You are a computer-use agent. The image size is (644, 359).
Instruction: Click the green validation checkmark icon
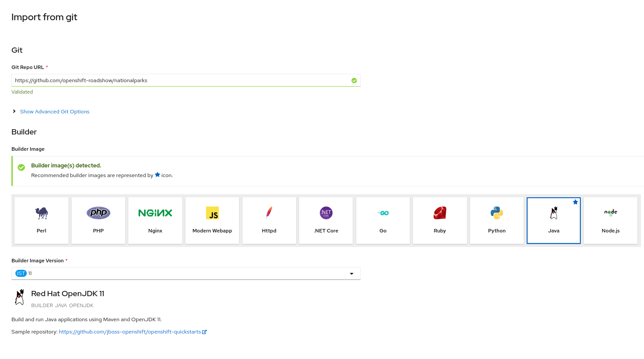[354, 80]
